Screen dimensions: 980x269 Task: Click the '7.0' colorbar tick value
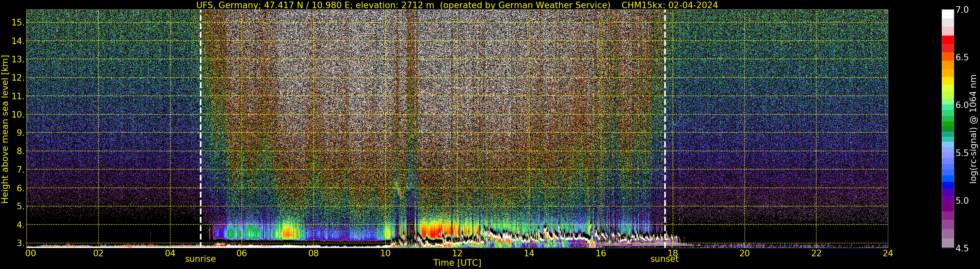click(x=962, y=10)
